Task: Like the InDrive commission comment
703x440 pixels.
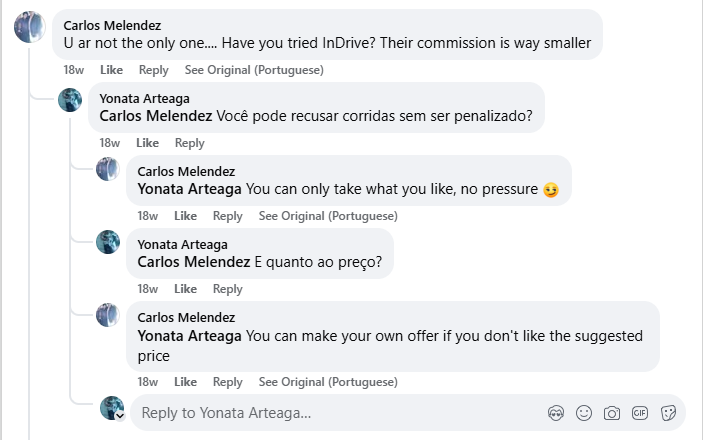Action: tap(112, 70)
